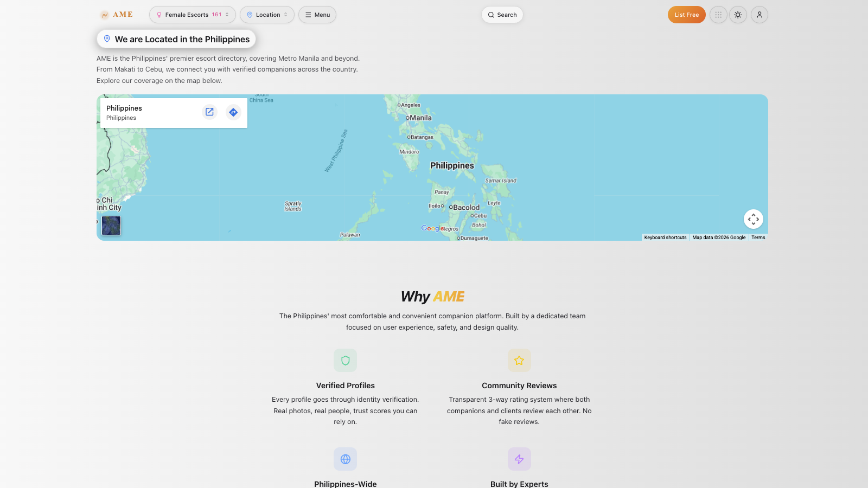Open the user account icon

[x=759, y=15]
